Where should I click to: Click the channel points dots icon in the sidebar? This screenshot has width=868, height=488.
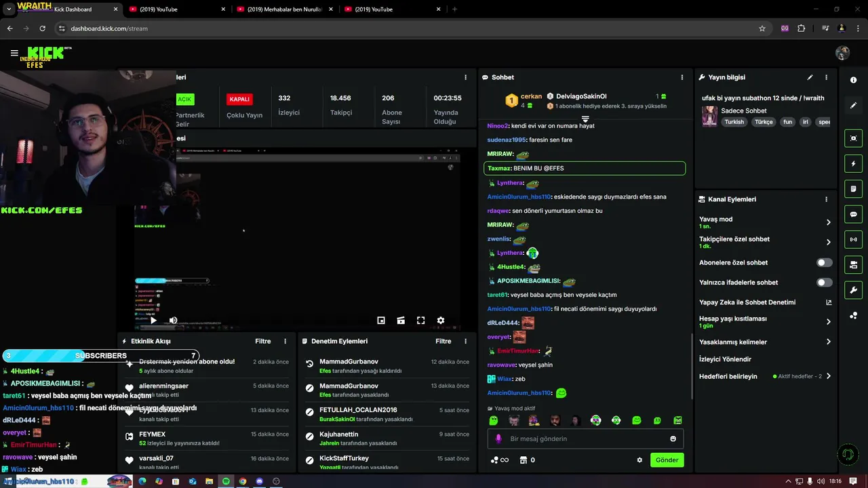[853, 316]
